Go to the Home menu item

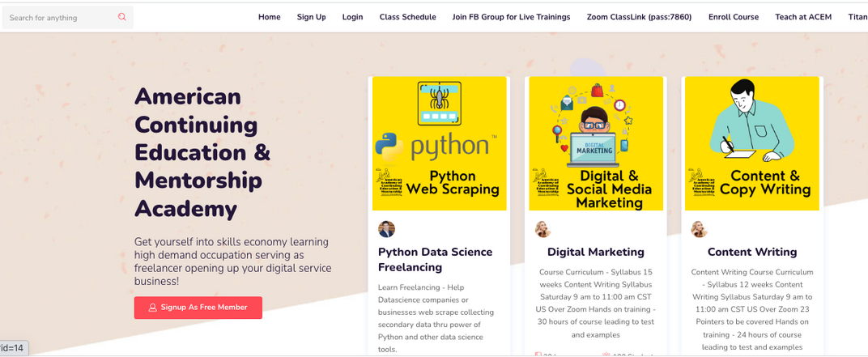[270, 17]
